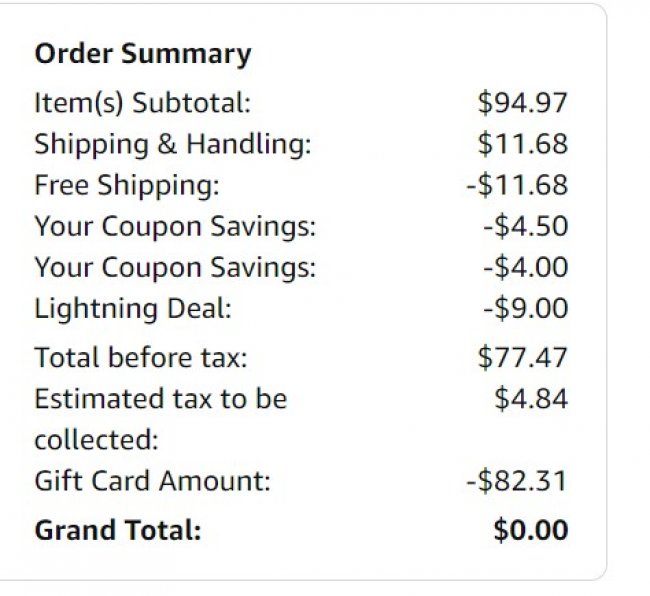This screenshot has width=650, height=596.
Task: Click the Total before tax label
Action: tap(140, 357)
